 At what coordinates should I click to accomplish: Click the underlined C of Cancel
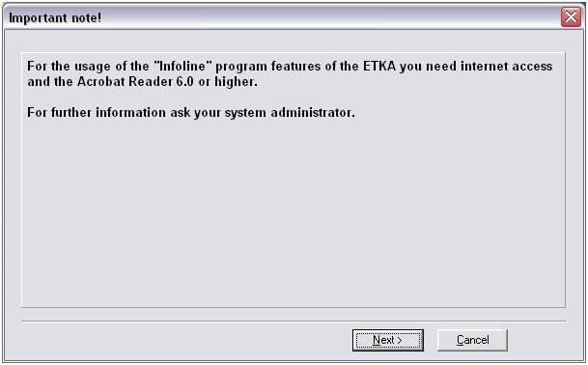pyautogui.click(x=461, y=340)
